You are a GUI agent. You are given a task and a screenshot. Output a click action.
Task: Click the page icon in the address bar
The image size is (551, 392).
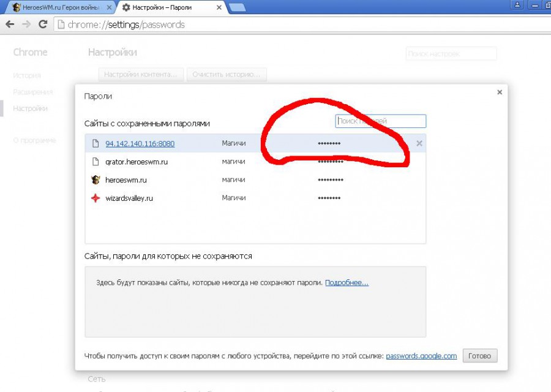[x=61, y=24]
